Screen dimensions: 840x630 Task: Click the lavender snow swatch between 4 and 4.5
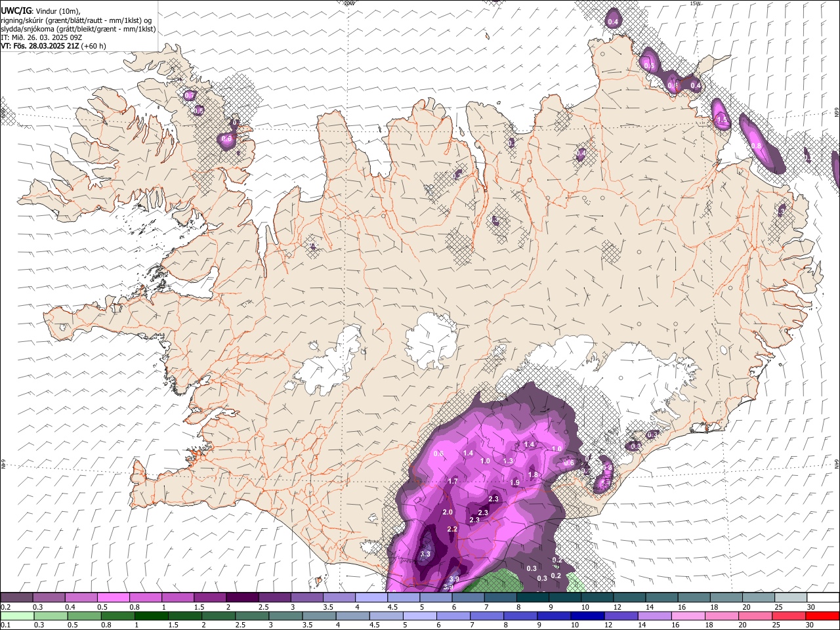click(371, 598)
